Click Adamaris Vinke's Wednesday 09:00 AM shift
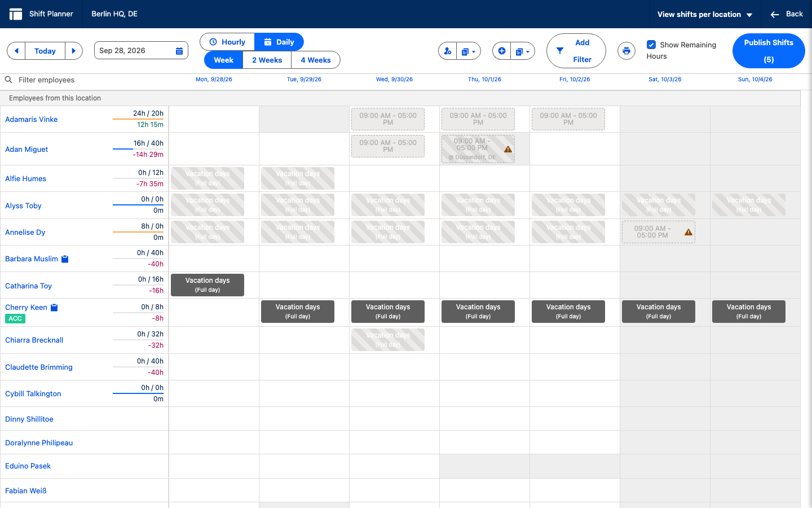This screenshot has width=812, height=508. pos(388,119)
